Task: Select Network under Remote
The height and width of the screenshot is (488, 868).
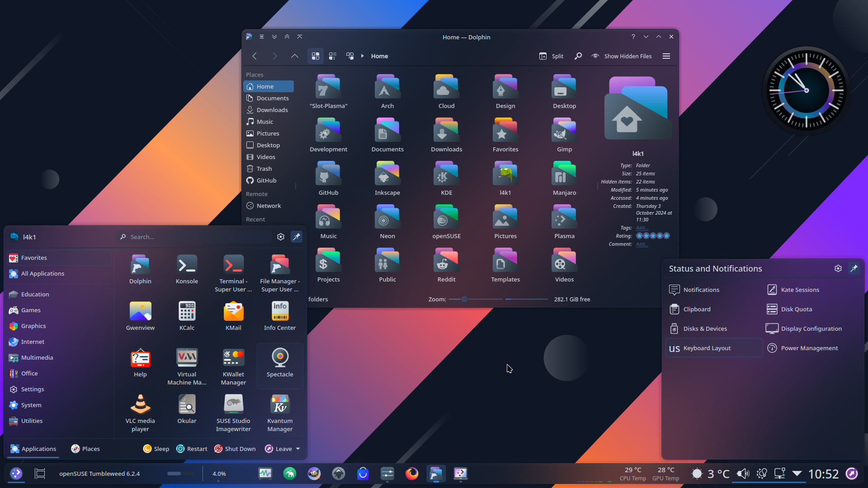Action: pos(269,206)
